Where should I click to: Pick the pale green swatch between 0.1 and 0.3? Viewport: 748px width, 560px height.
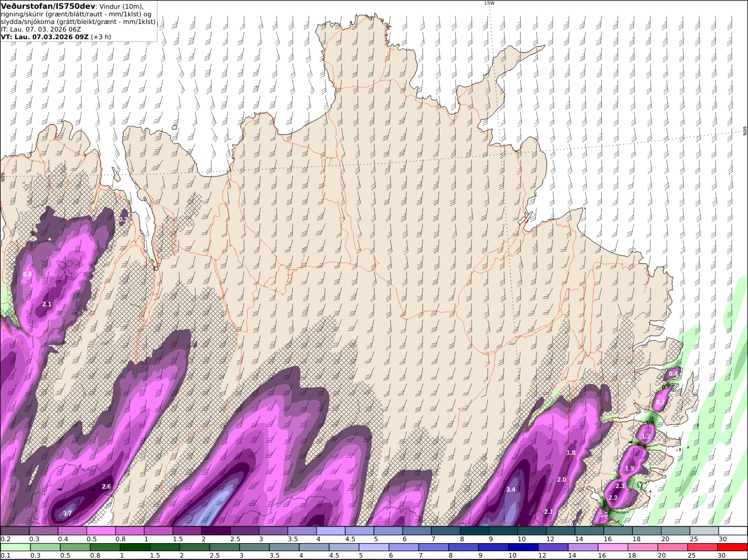tap(15, 548)
